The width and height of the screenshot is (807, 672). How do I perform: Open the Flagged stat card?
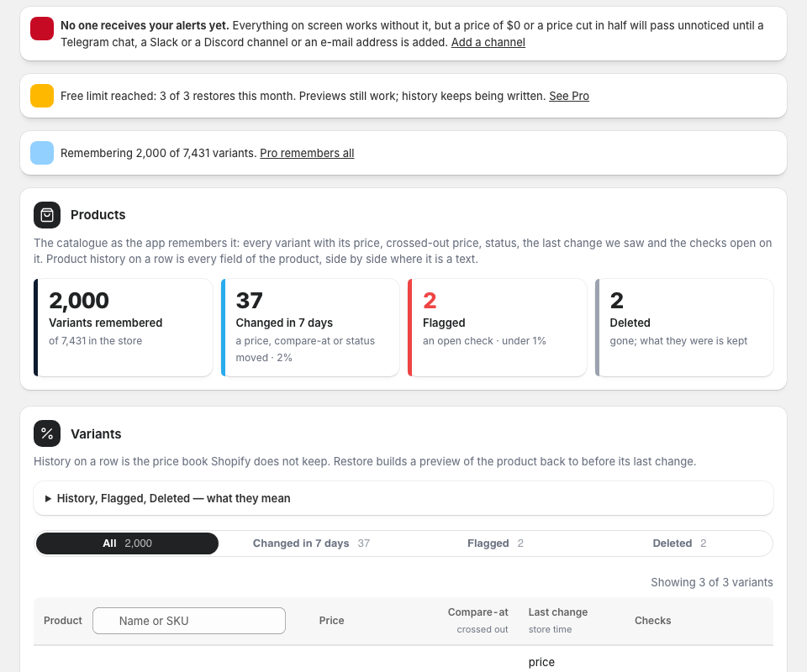[497, 328]
